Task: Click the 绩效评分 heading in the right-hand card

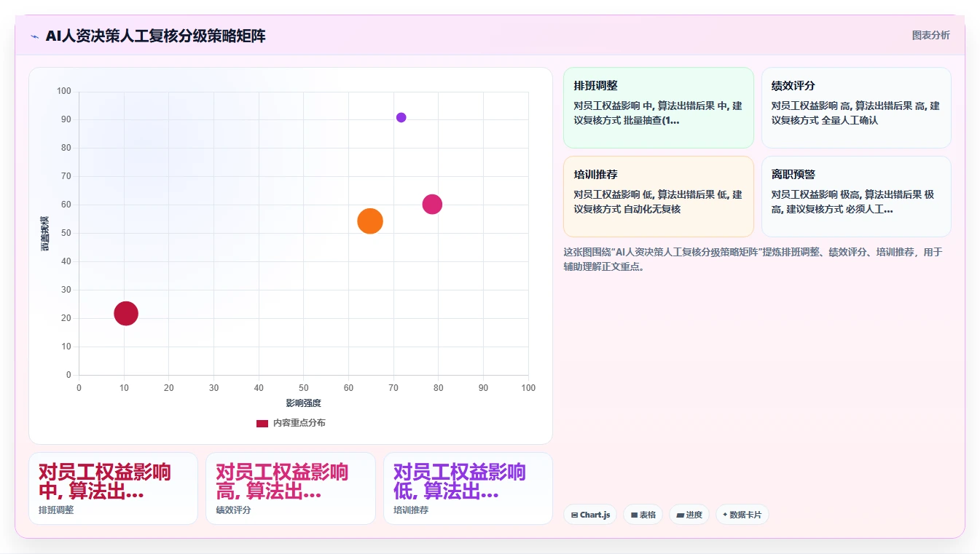Action: 793,86
